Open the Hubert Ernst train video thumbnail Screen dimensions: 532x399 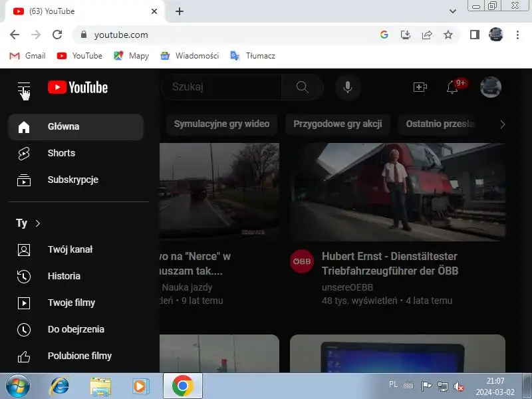coord(398,192)
